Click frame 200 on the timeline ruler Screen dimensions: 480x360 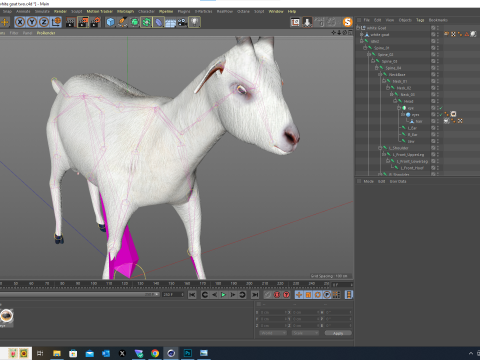pyautogui.click(x=249, y=284)
